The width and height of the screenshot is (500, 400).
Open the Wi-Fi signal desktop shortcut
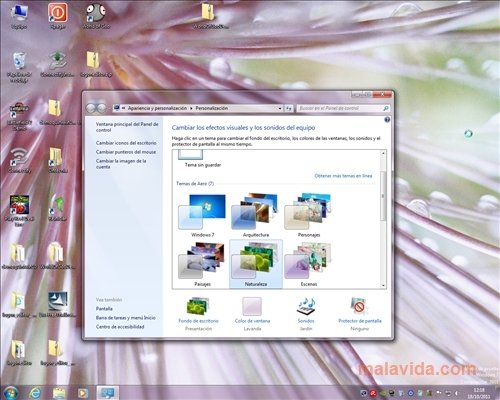point(19,160)
